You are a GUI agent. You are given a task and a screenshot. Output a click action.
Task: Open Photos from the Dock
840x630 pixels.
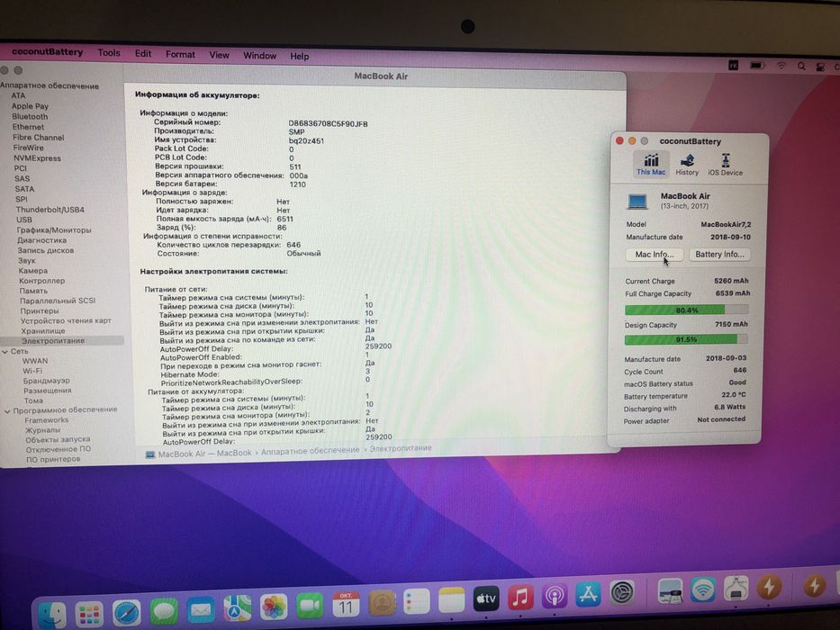(274, 607)
